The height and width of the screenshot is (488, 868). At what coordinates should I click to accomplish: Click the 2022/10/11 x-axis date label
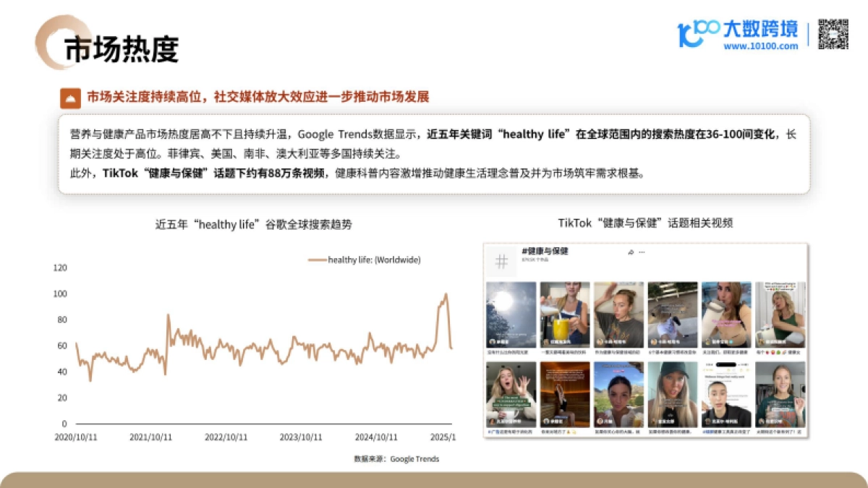click(x=226, y=437)
